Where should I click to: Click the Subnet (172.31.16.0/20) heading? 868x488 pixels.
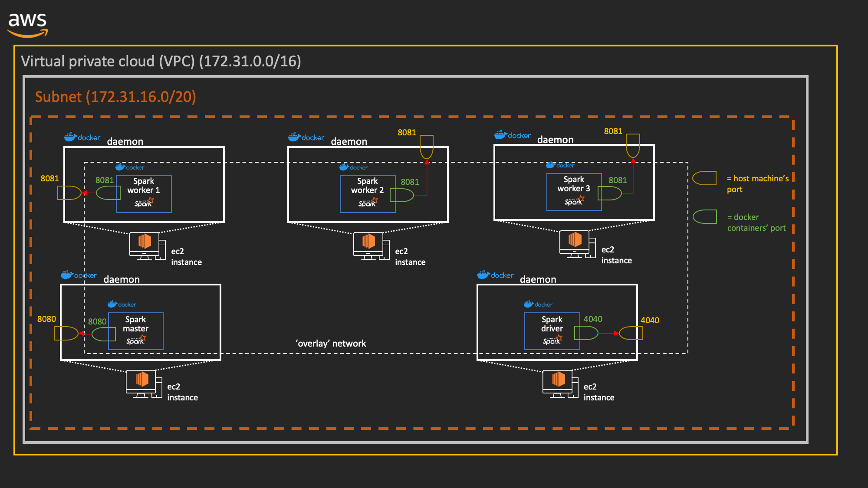point(116,97)
